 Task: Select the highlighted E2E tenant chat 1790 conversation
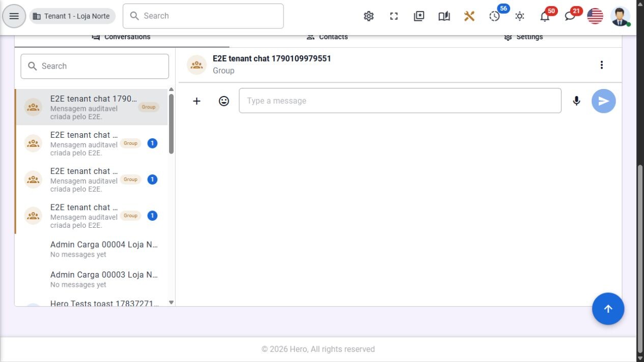tap(92, 107)
